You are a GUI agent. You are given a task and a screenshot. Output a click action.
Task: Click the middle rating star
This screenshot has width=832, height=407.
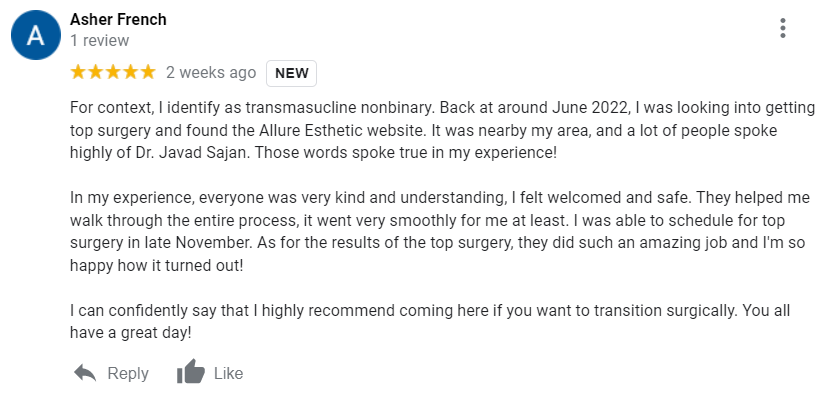(x=113, y=72)
